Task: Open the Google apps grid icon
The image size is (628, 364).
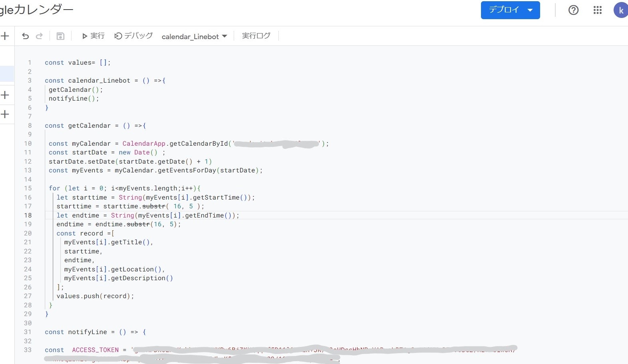Action: pyautogui.click(x=597, y=10)
